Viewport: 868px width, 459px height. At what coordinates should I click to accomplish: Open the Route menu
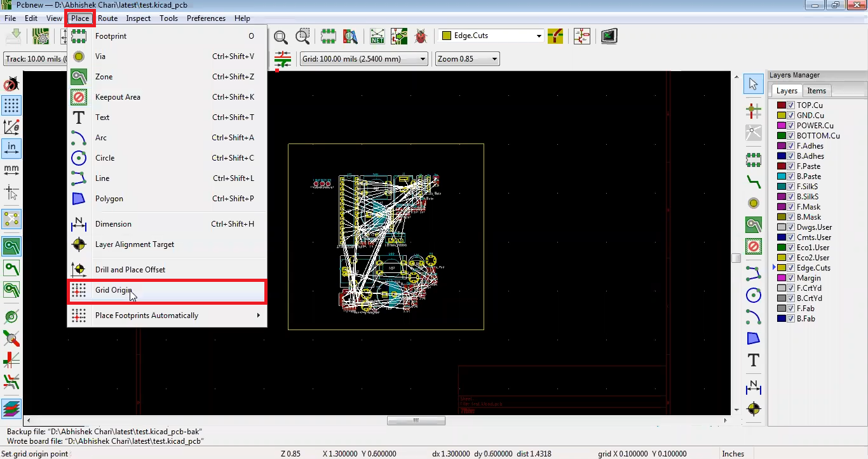(107, 18)
